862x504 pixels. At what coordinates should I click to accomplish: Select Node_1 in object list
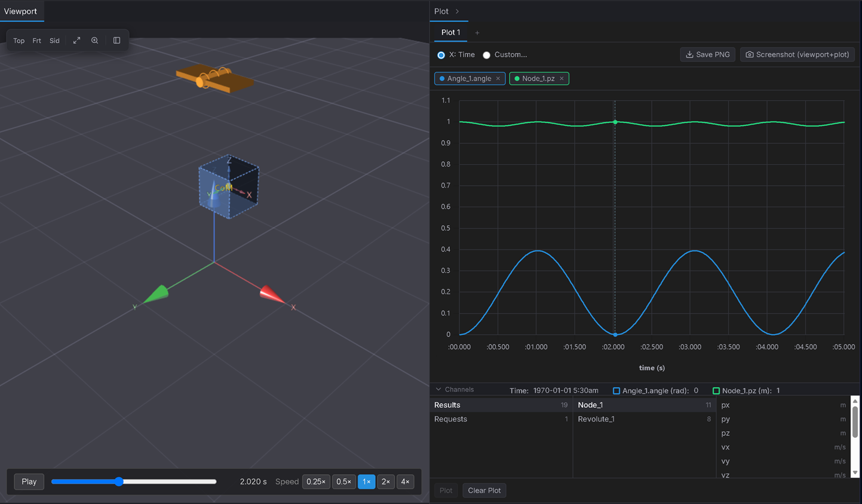(x=644, y=405)
